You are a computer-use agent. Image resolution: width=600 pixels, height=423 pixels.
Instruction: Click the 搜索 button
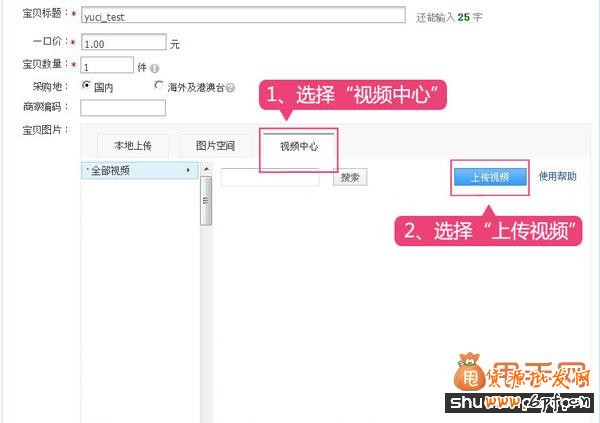pyautogui.click(x=350, y=177)
